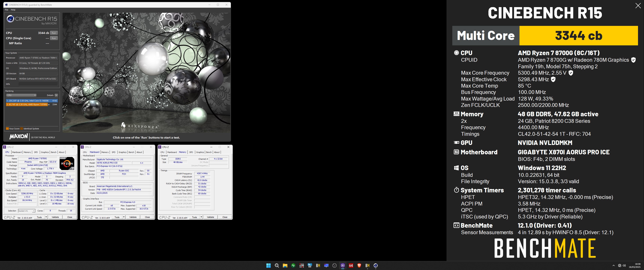The height and width of the screenshot is (270, 644).
Task: Close the BenchMate result panel with the X
Action: [638, 6]
